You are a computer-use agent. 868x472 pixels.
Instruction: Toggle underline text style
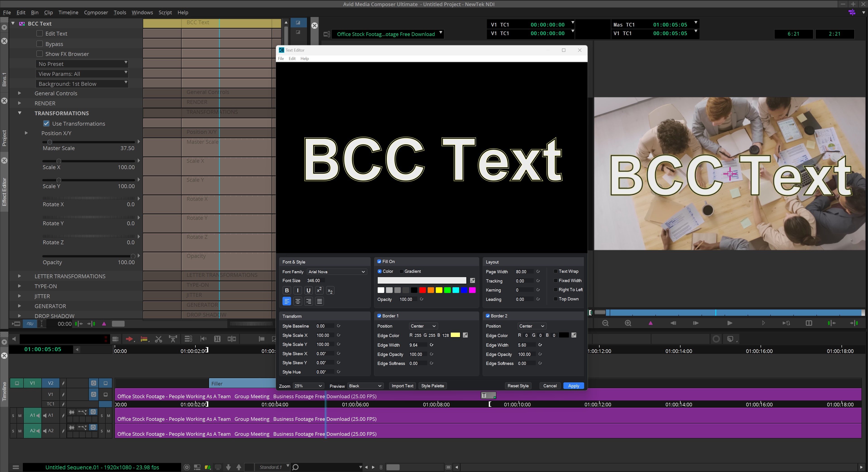click(x=308, y=290)
